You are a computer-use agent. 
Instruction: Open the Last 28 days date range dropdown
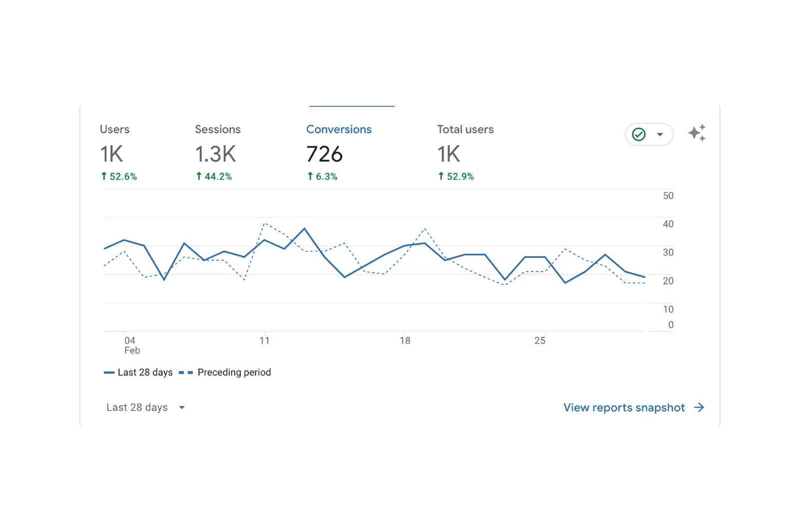[145, 407]
